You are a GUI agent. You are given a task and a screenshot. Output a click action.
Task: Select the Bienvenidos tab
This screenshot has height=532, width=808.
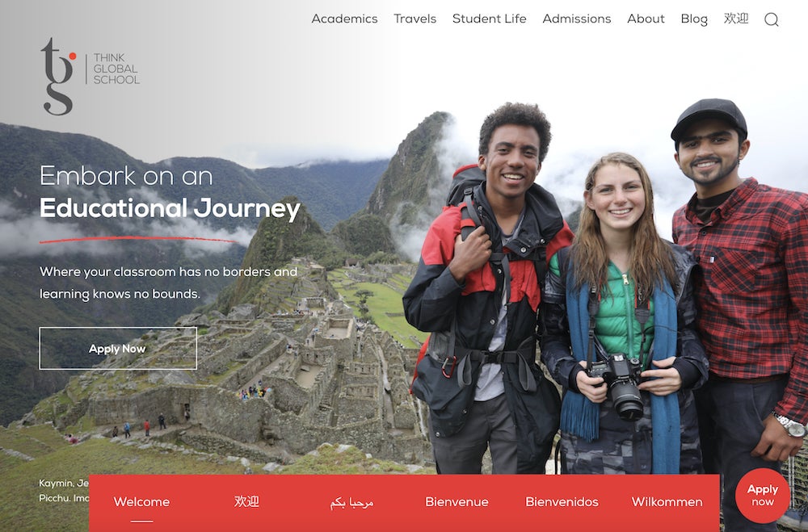tap(562, 502)
